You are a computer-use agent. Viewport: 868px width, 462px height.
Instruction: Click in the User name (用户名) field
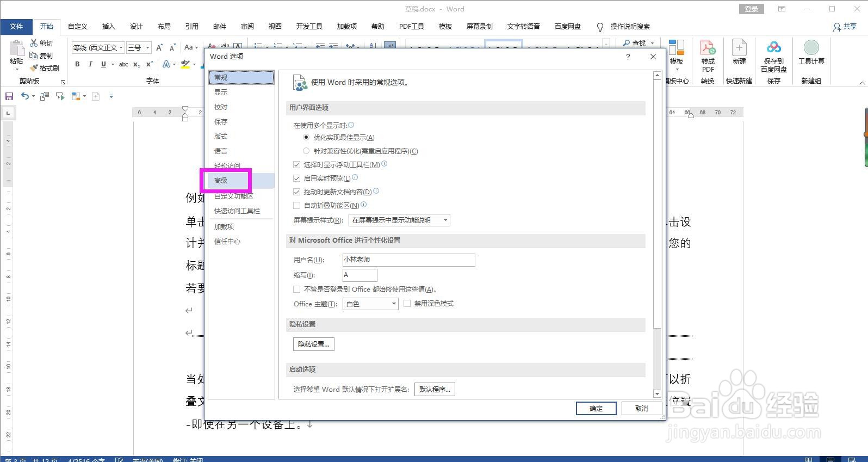(408, 260)
